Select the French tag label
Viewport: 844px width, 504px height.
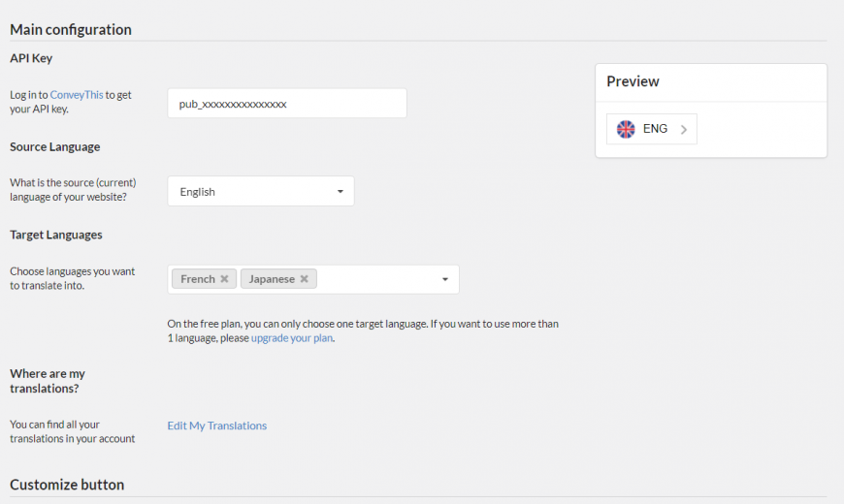(198, 278)
